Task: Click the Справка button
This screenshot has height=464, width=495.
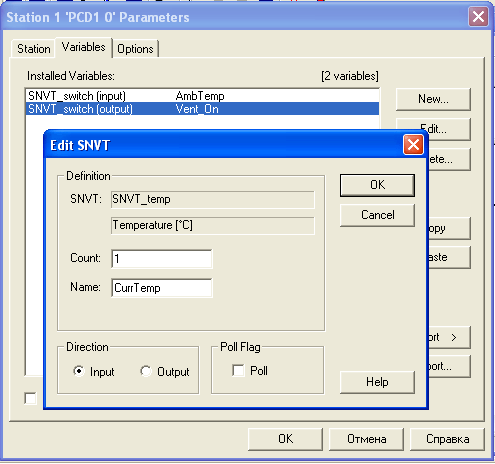Action: 447,439
